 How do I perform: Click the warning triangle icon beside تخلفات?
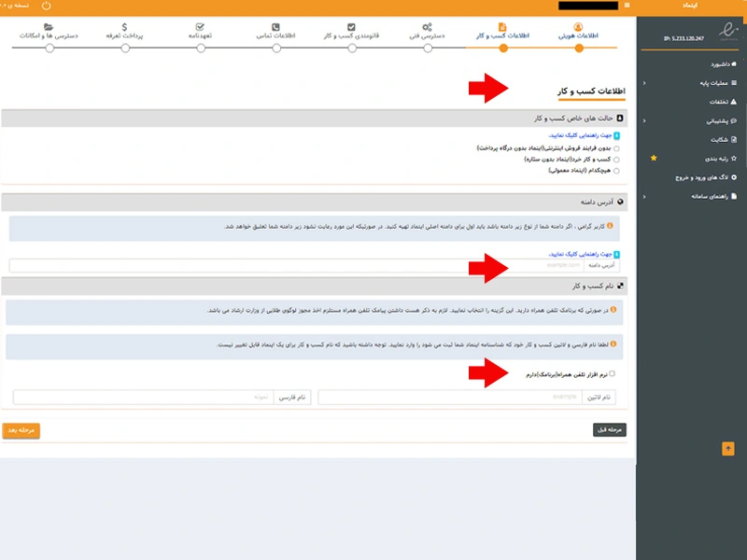pos(734,102)
